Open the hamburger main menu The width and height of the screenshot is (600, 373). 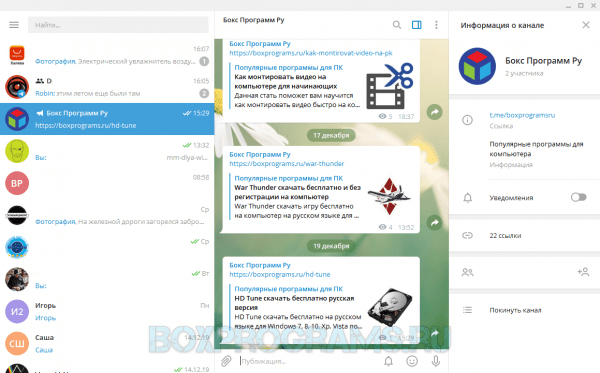coord(14,25)
